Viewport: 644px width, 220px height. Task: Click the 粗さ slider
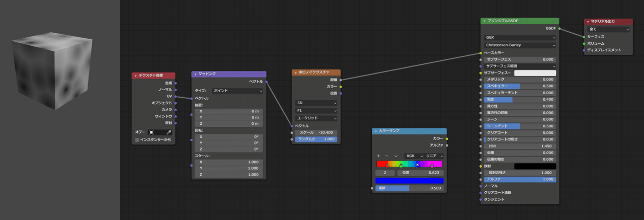520,99
